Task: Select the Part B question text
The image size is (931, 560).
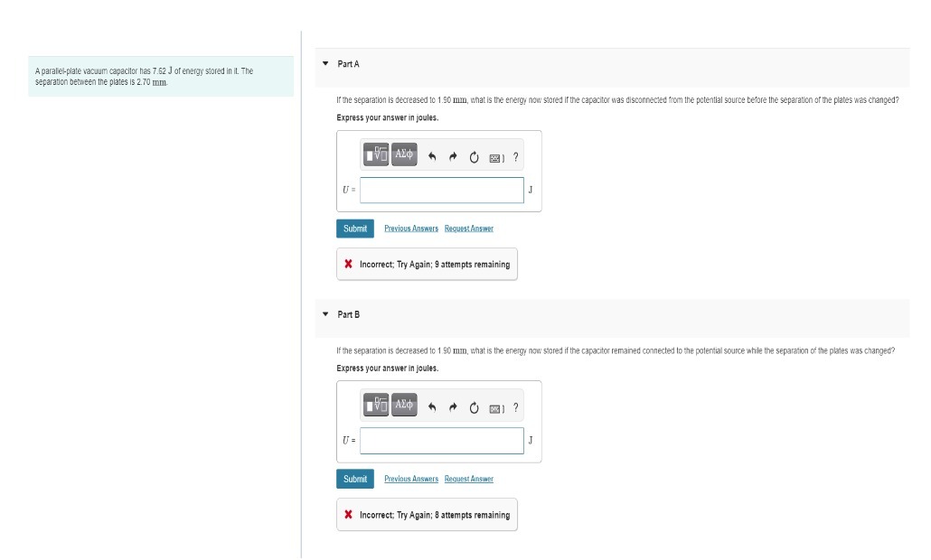Action: click(x=616, y=350)
